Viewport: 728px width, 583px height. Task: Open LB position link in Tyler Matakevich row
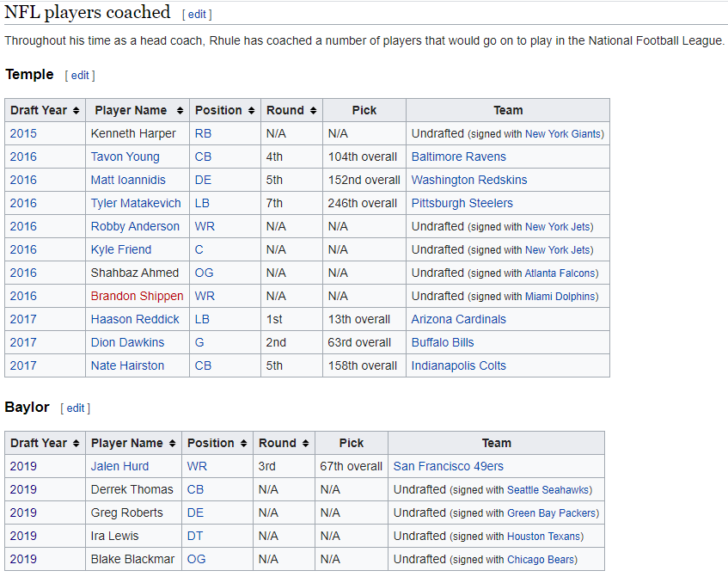(x=202, y=204)
